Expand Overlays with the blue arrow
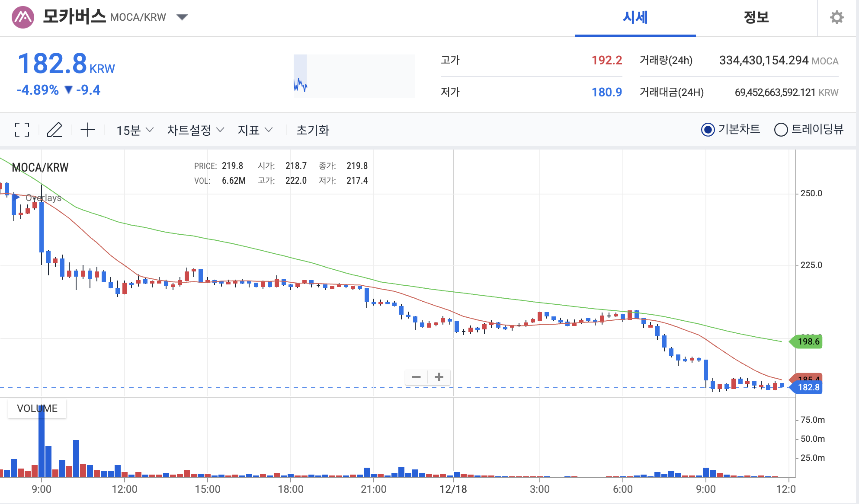This screenshot has width=859, height=504. (16, 197)
